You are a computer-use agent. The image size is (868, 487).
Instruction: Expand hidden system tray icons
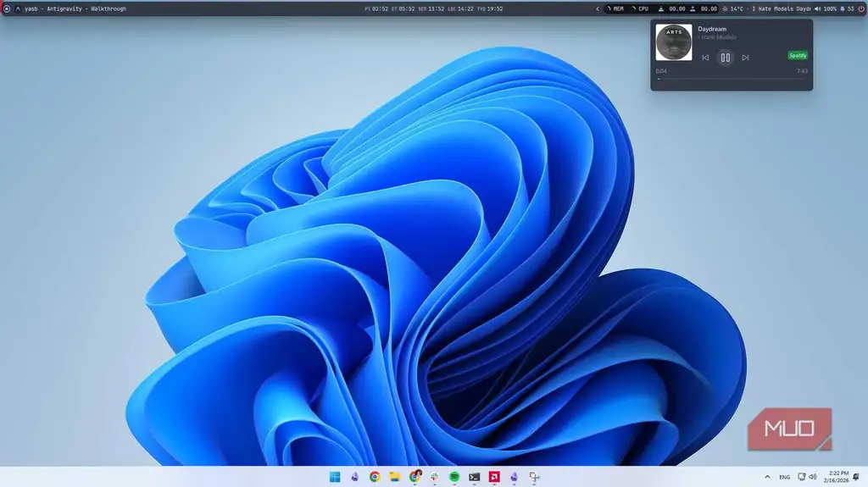click(767, 477)
